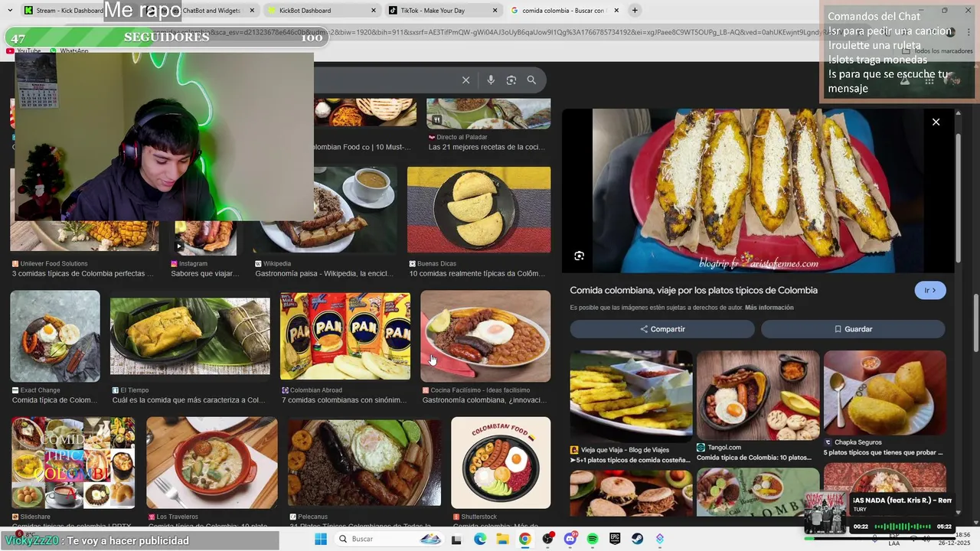Open Tangol.com related thumbnail
980x551 pixels.
pyautogui.click(x=758, y=395)
